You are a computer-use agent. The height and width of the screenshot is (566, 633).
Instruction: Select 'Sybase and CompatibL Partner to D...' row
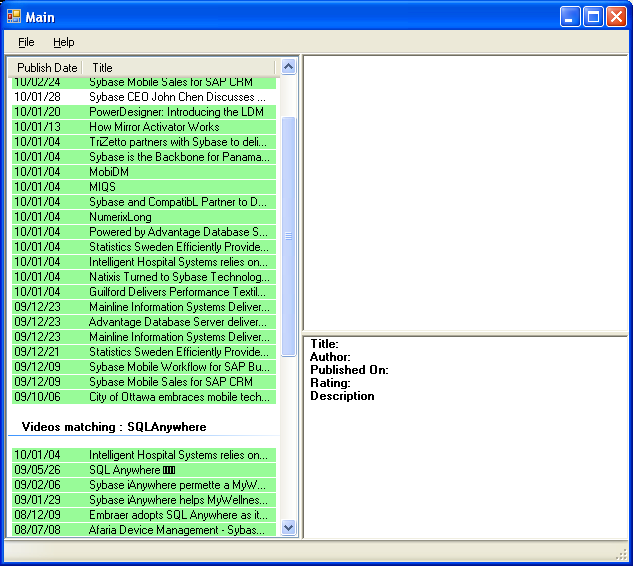coord(144,201)
